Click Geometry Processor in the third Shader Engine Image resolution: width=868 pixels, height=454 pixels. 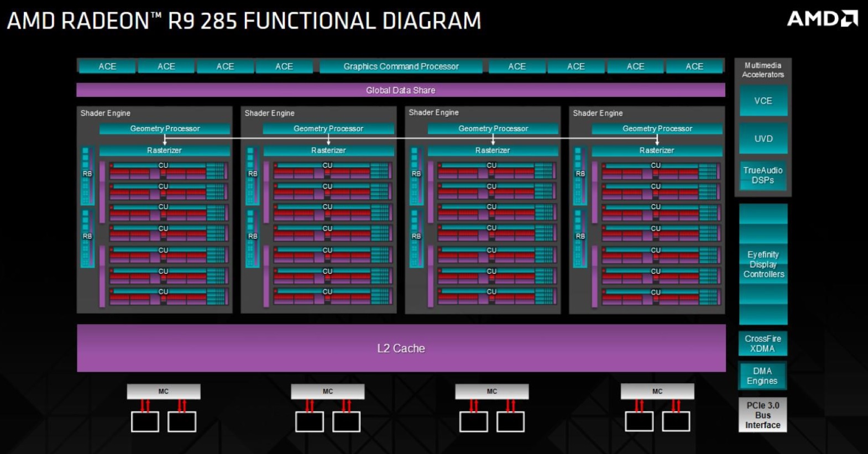pos(493,128)
